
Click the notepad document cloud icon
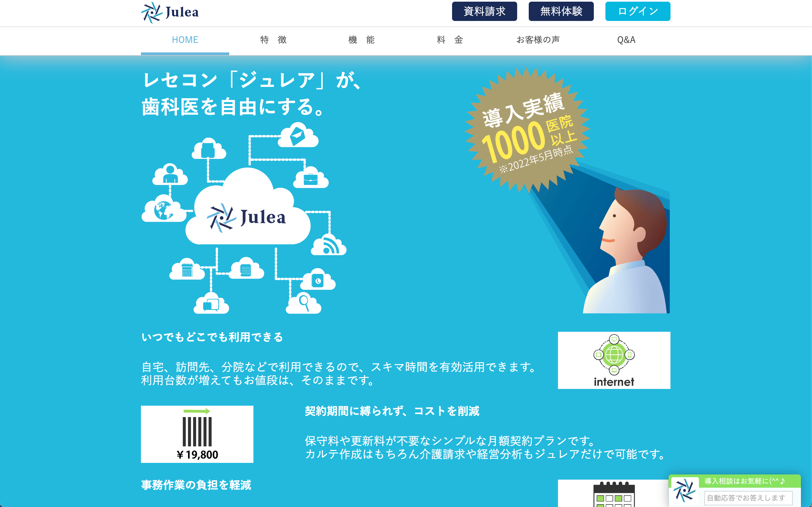tap(246, 268)
